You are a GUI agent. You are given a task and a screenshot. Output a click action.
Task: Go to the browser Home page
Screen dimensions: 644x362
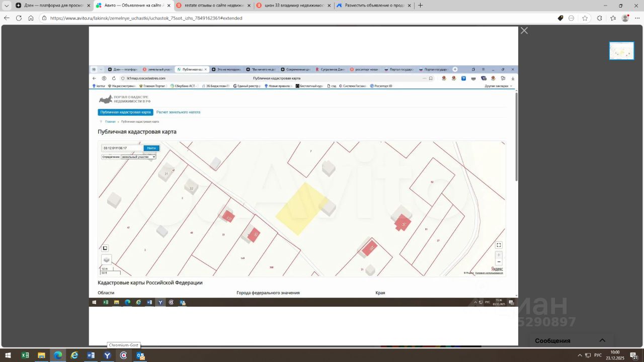coord(31,18)
